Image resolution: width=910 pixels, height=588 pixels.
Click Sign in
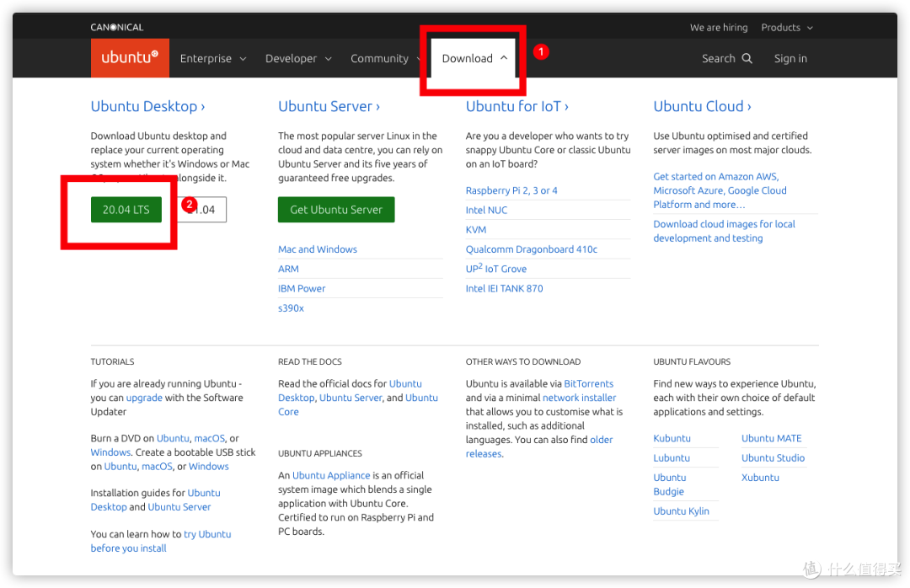790,59
